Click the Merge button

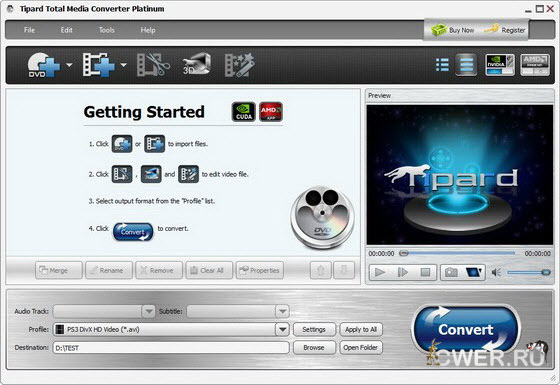tap(59, 270)
